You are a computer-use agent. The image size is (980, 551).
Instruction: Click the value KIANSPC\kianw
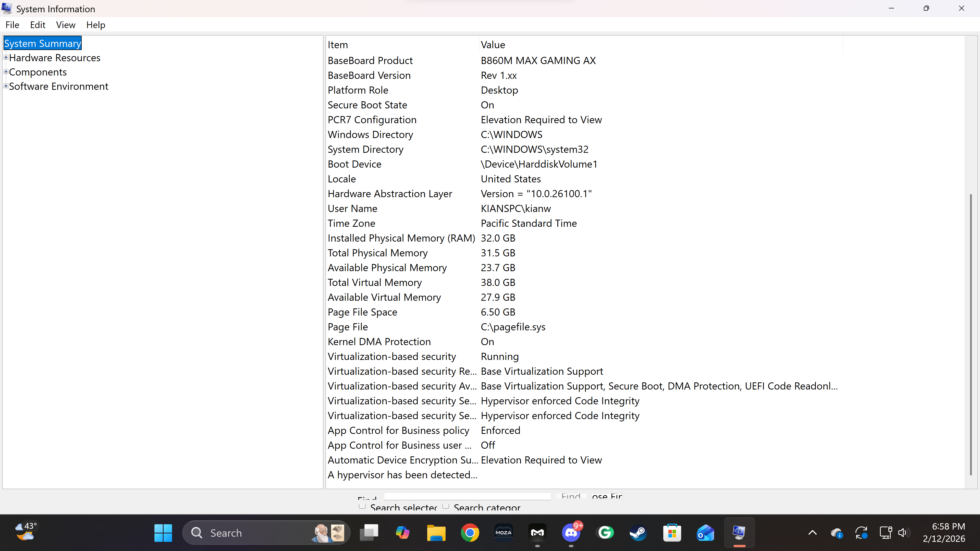pyautogui.click(x=516, y=208)
